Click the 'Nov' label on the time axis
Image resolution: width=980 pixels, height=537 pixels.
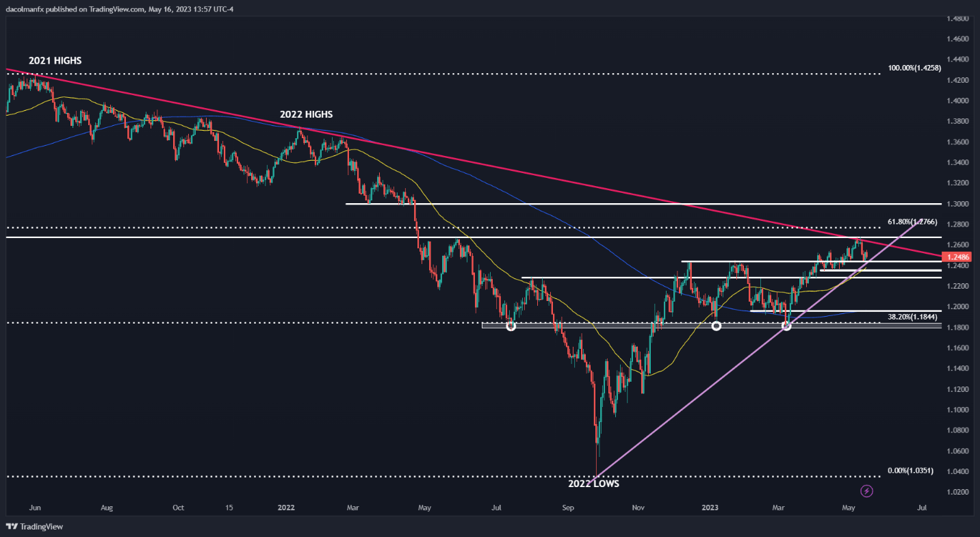[639, 508]
